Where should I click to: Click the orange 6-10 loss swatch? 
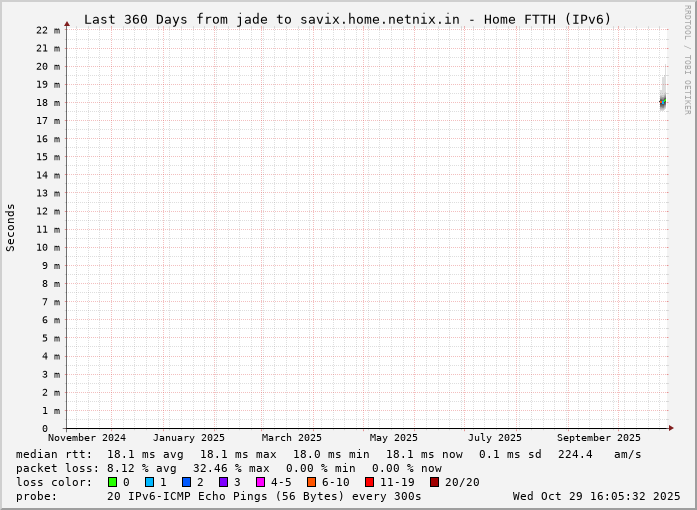coord(311,482)
